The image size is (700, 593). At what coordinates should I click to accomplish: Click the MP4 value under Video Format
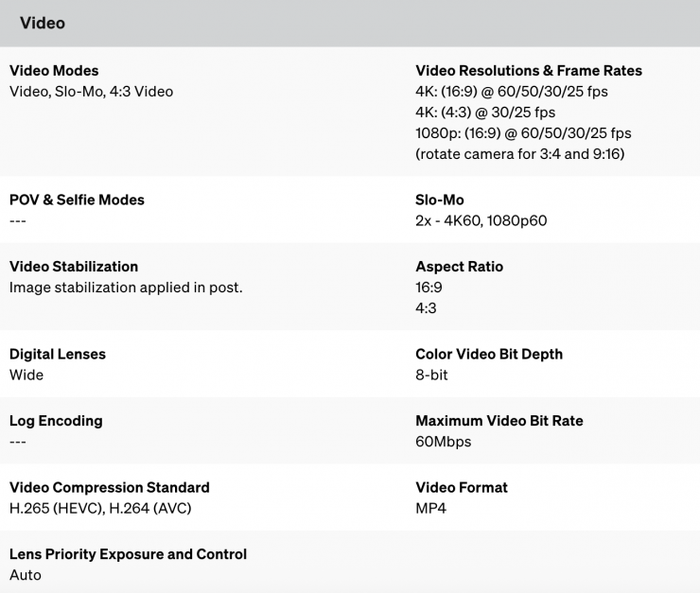coord(430,509)
